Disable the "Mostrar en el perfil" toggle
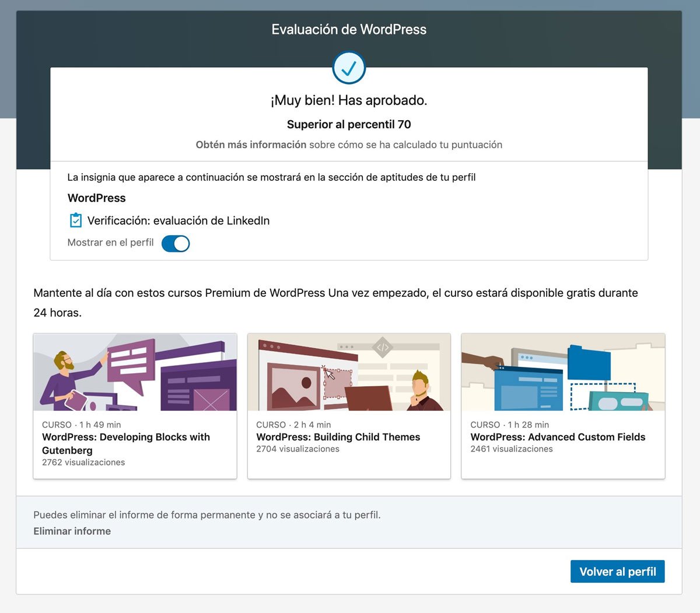 176,243
